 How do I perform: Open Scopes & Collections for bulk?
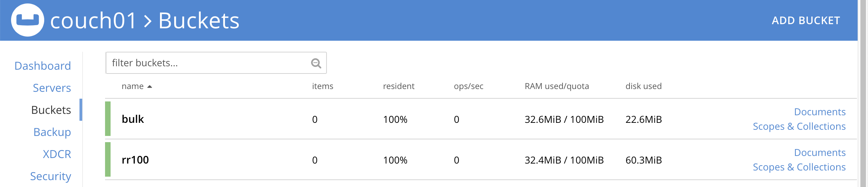pos(799,126)
